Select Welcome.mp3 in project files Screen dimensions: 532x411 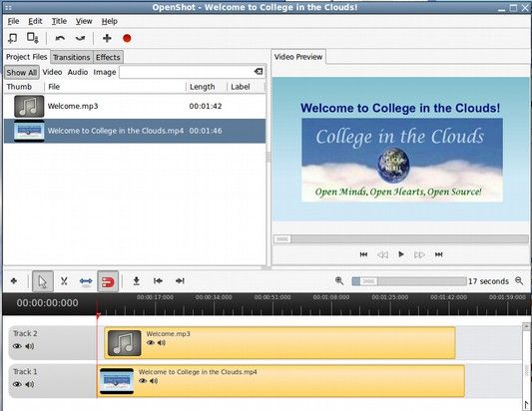135,106
